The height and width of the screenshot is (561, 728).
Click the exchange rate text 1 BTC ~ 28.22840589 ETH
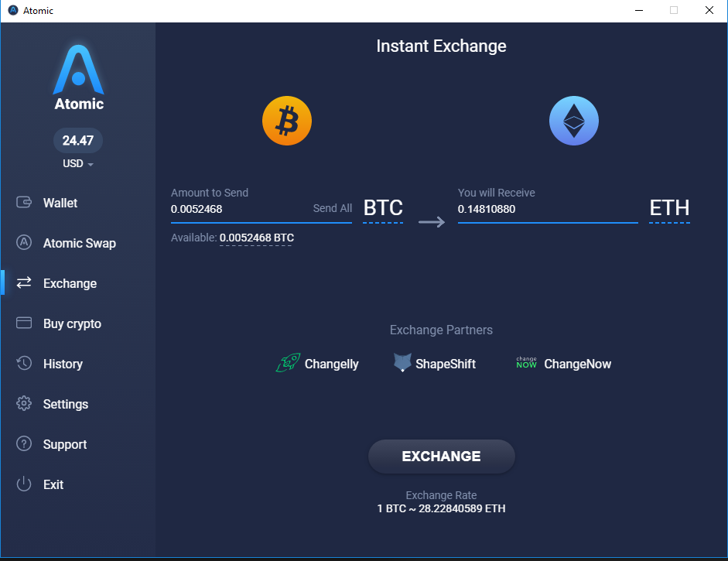(441, 508)
